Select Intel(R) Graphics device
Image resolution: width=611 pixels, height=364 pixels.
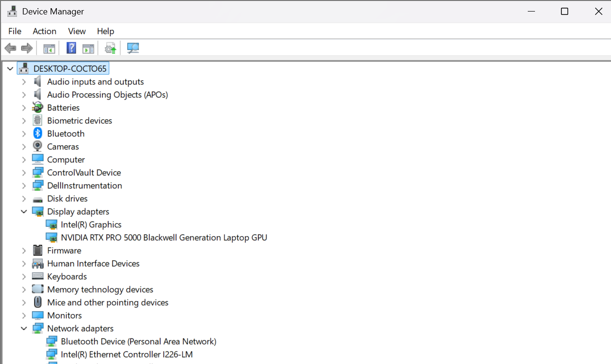[91, 225]
